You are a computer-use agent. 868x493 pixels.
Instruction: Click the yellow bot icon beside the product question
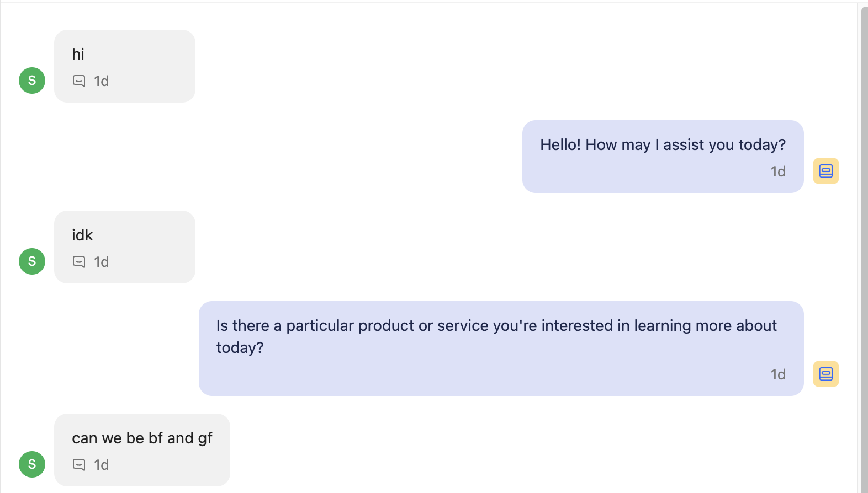point(826,374)
